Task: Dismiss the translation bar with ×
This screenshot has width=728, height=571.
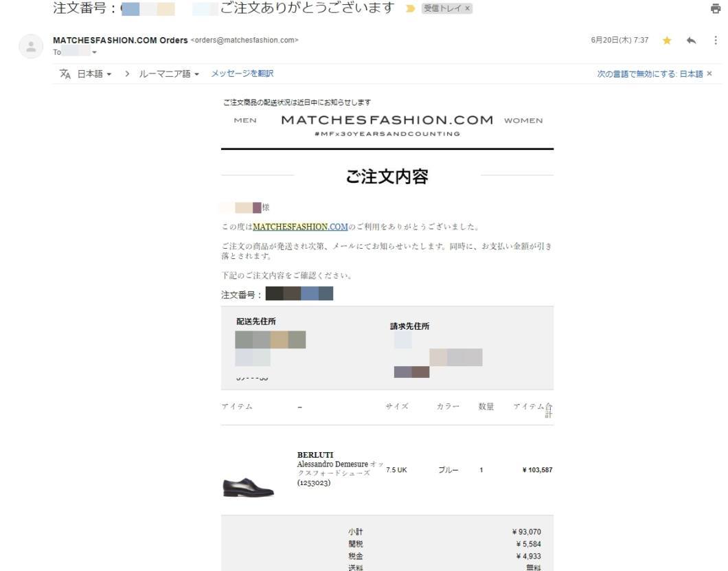Action: [x=709, y=74]
